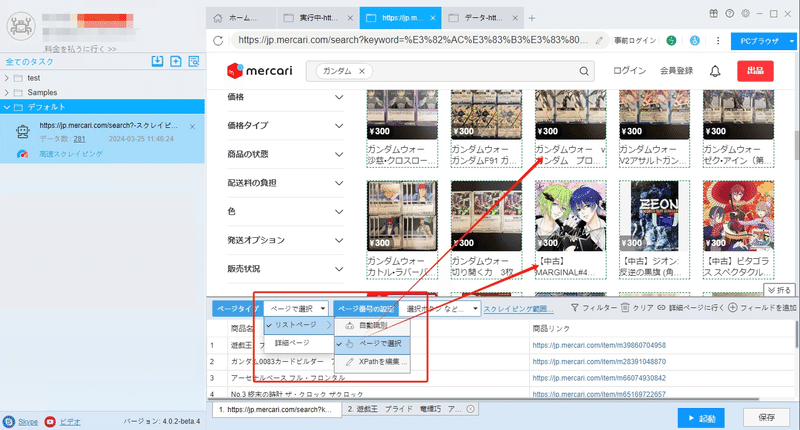The width and height of the screenshot is (800, 430).
Task: Open help via question mark icon
Action: tap(730, 14)
